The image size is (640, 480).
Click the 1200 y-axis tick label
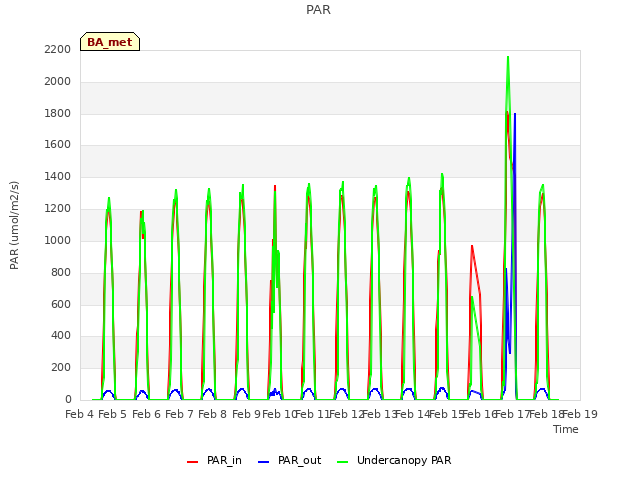pyautogui.click(x=58, y=208)
